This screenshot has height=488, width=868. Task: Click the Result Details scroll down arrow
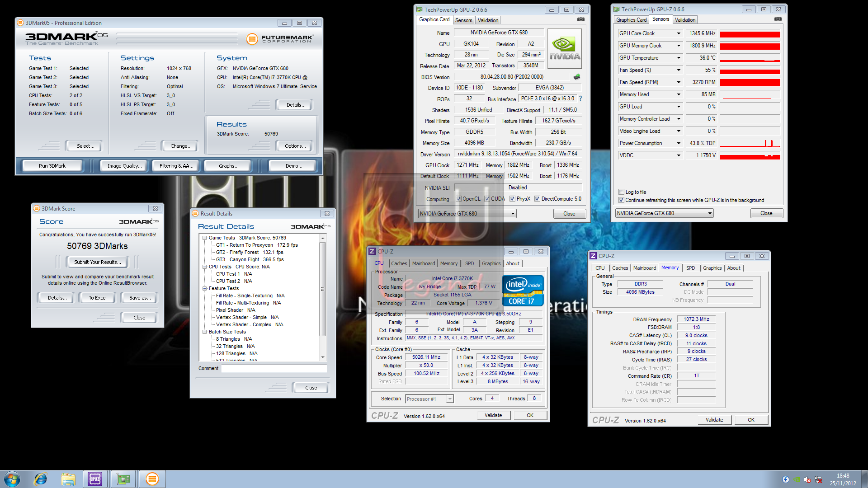click(x=322, y=357)
